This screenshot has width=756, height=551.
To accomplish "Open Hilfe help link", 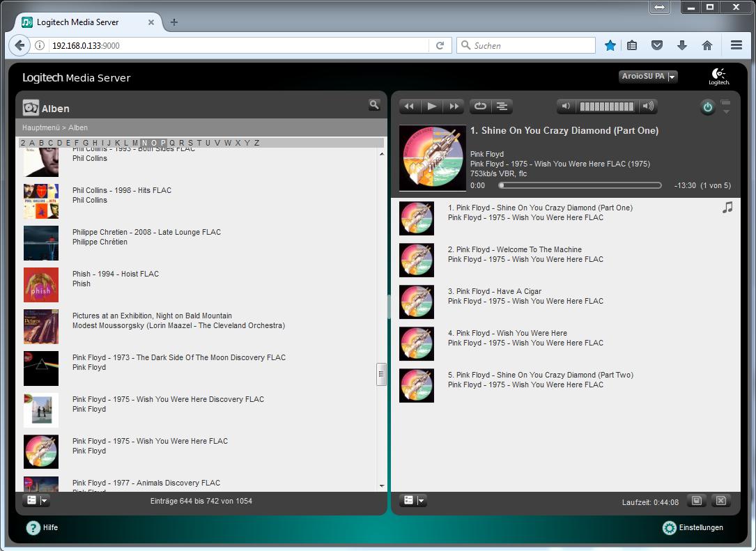I will pos(42,528).
